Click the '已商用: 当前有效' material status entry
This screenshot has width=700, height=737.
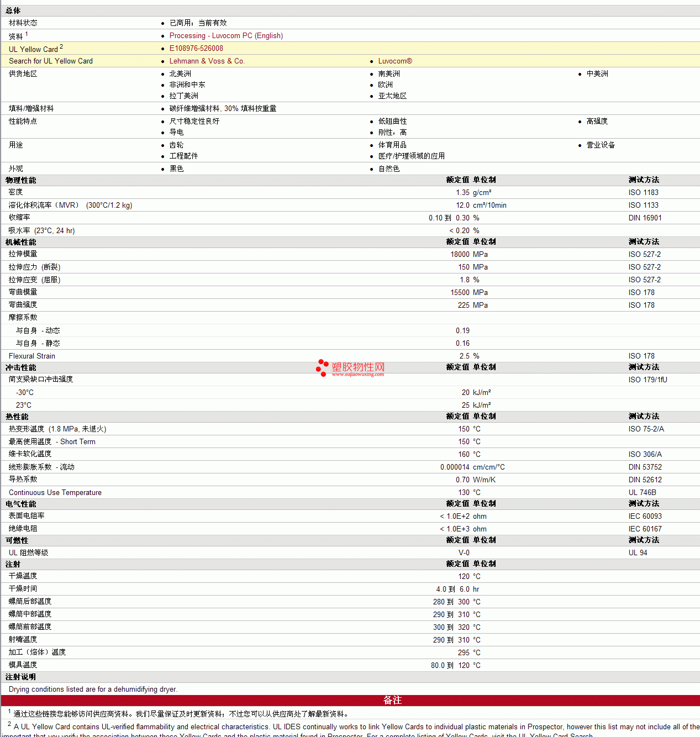(x=198, y=23)
